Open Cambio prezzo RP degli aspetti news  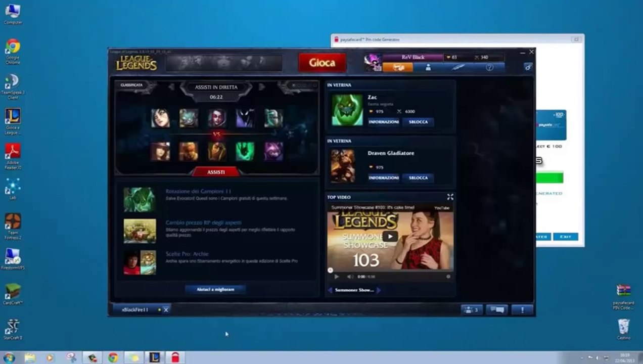(203, 222)
